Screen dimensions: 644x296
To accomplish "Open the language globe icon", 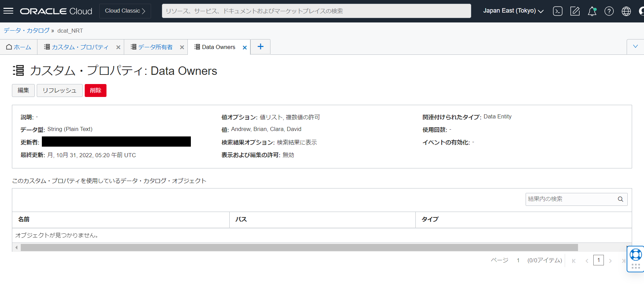I will (x=626, y=11).
